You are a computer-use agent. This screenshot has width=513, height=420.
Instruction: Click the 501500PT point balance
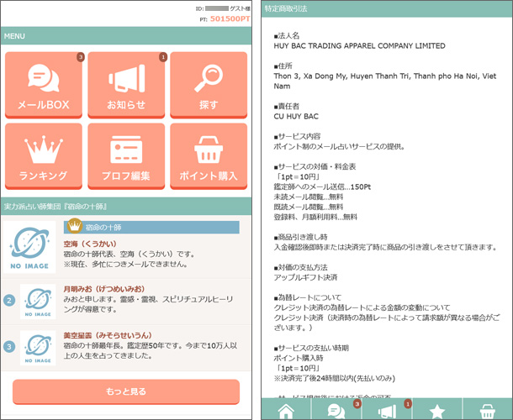tap(228, 18)
